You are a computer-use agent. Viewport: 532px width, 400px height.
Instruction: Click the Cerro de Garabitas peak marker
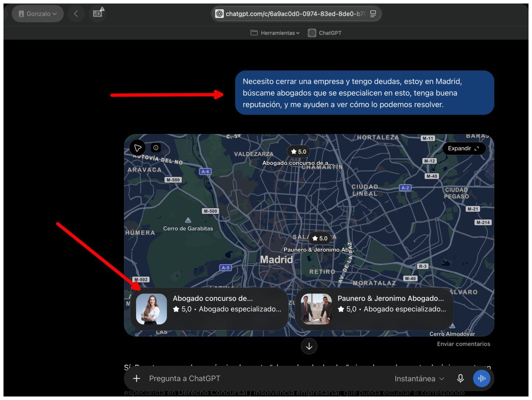click(188, 220)
